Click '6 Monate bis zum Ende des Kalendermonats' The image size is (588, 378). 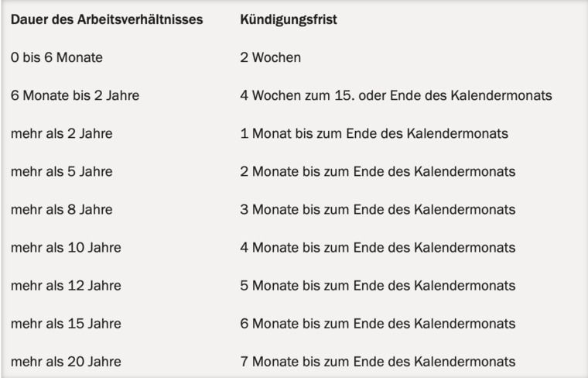pos(378,324)
